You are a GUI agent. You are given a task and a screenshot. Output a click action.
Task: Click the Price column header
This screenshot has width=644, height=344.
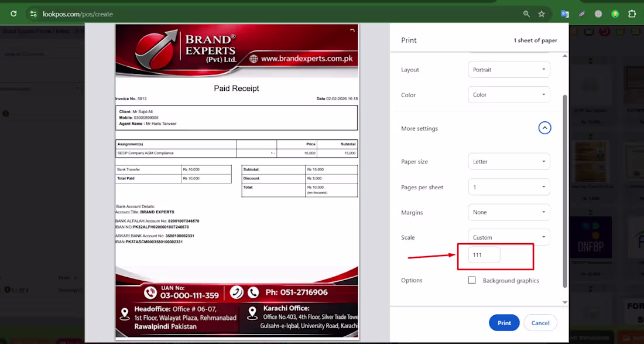point(310,144)
